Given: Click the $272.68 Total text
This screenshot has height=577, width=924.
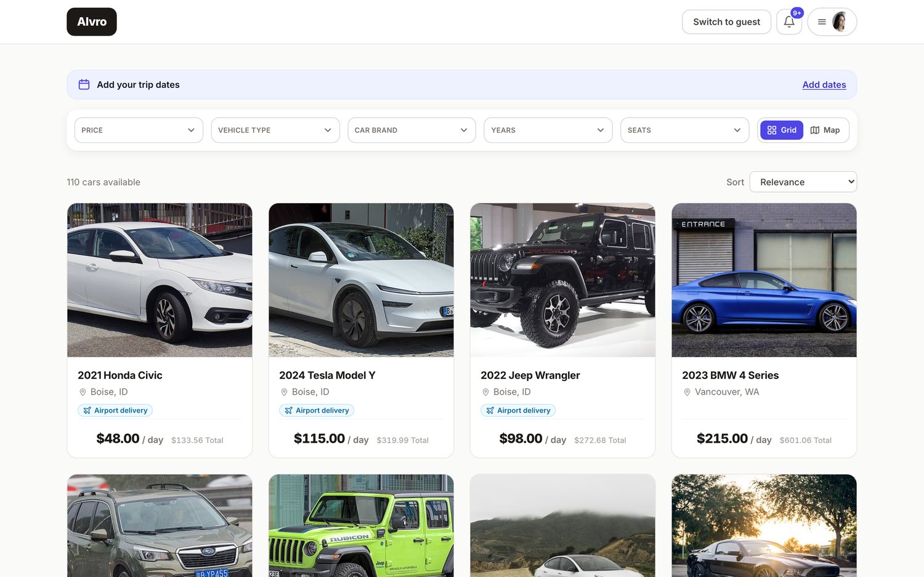Looking at the screenshot, I should pos(600,440).
